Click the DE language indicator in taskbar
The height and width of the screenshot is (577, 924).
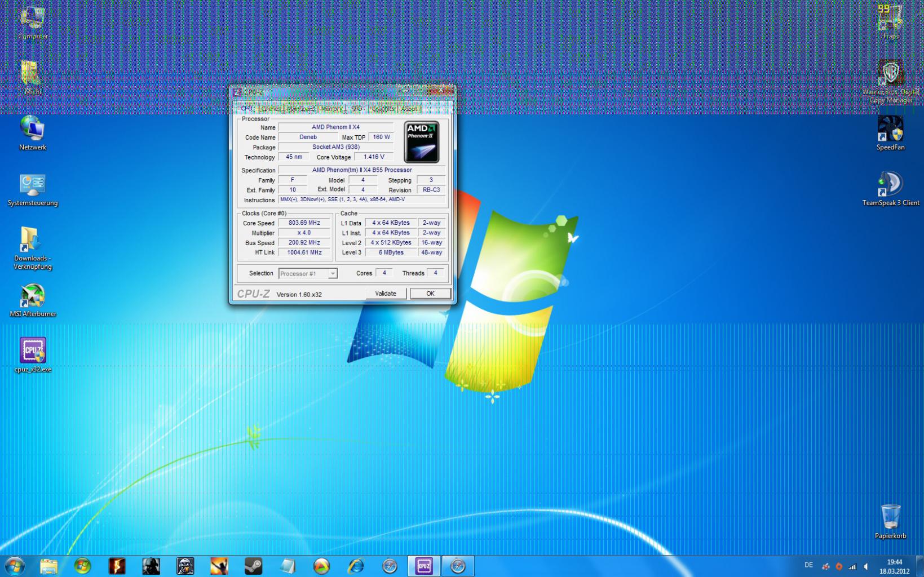[x=808, y=565]
